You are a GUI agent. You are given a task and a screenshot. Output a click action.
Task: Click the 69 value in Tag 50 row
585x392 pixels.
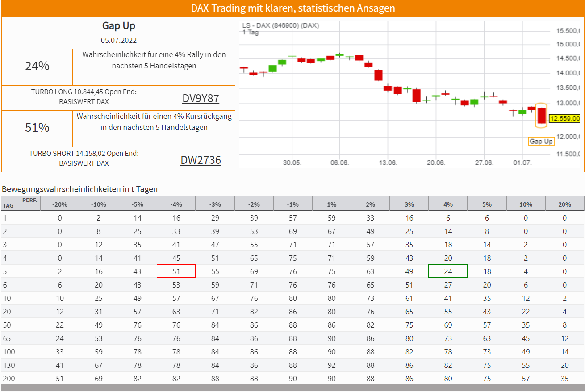coord(448,325)
